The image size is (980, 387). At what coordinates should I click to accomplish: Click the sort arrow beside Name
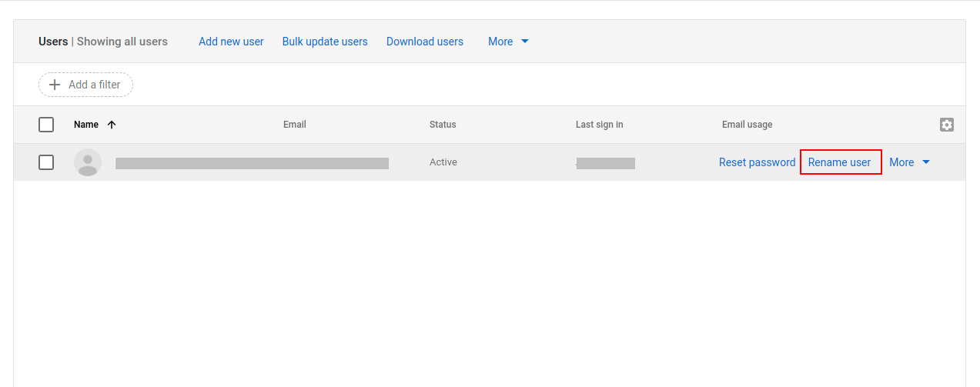[x=112, y=125]
